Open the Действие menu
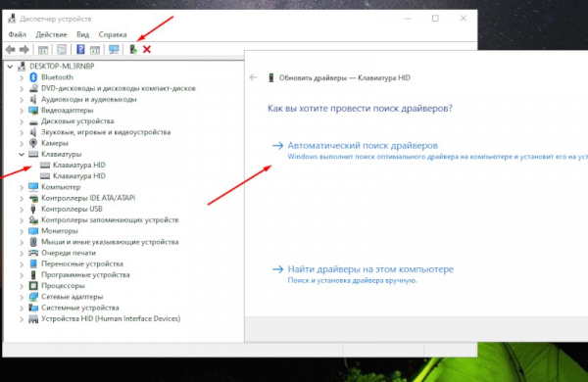Screen dimensions: 588x382 (x=51, y=34)
